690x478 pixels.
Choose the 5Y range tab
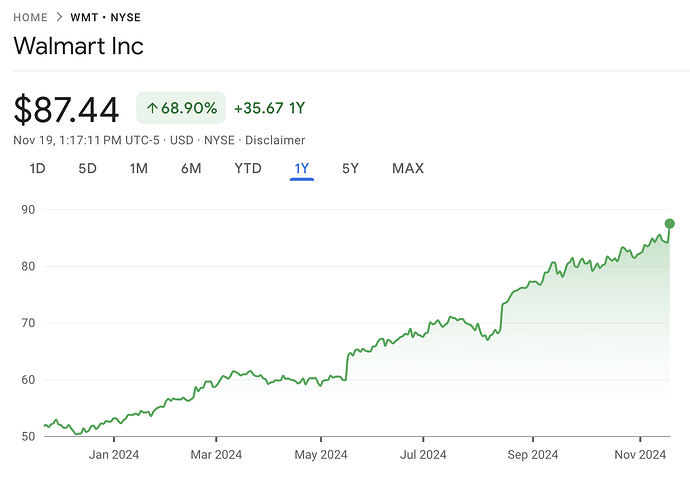[350, 169]
